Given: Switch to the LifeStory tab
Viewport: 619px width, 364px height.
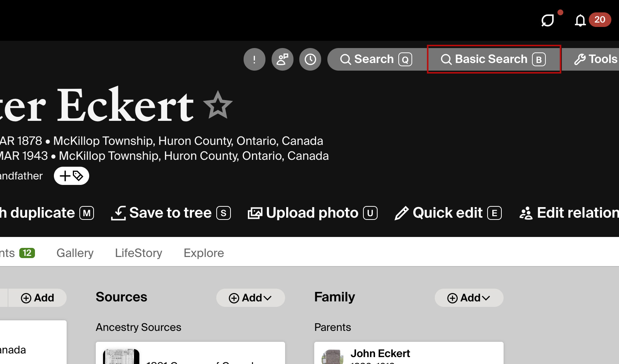Looking at the screenshot, I should pyautogui.click(x=139, y=253).
